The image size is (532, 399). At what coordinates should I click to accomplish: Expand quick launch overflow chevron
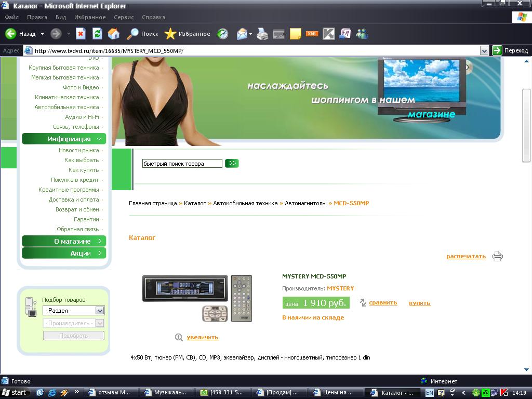[x=77, y=392]
